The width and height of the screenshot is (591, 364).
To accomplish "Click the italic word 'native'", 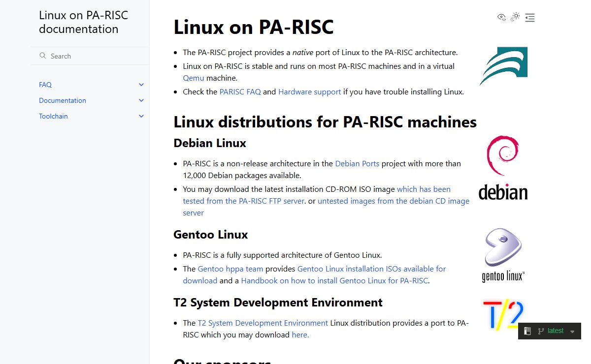I will [303, 52].
